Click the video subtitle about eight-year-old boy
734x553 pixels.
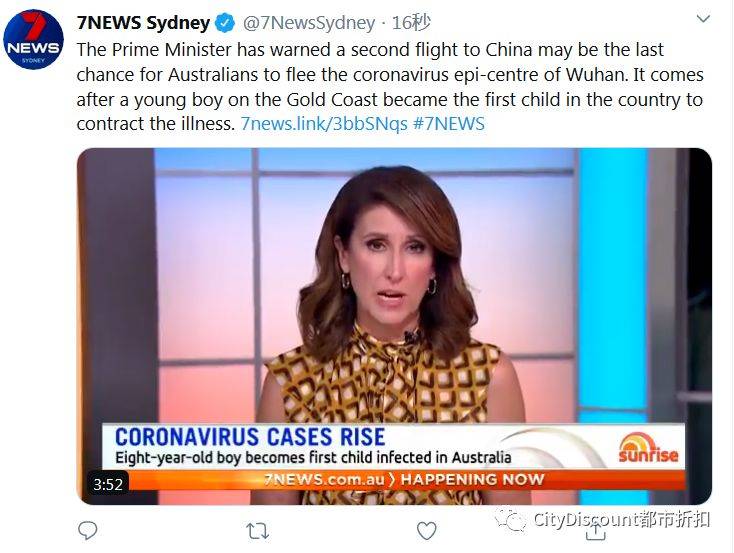[x=313, y=457]
